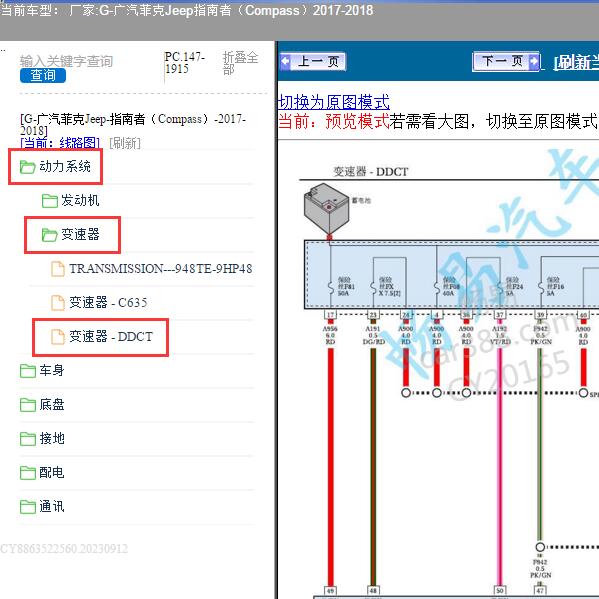This screenshot has width=599, height=599.
Task: Expand the 接地 folder icon
Action: point(28,439)
